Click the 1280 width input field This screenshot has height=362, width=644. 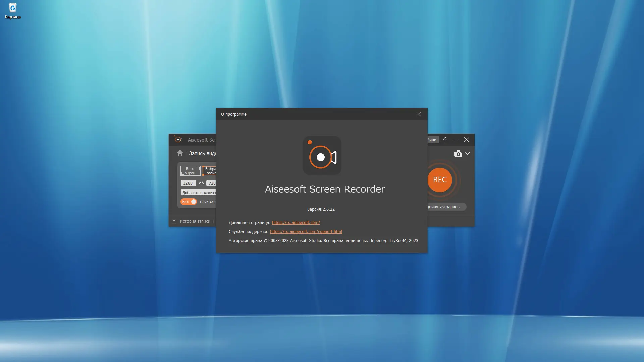pyautogui.click(x=188, y=183)
